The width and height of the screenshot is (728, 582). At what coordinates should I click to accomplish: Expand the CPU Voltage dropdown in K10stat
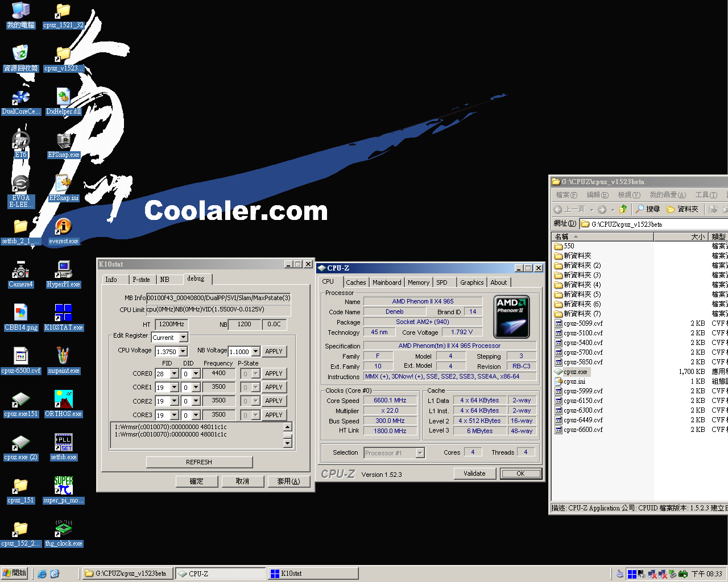click(183, 352)
